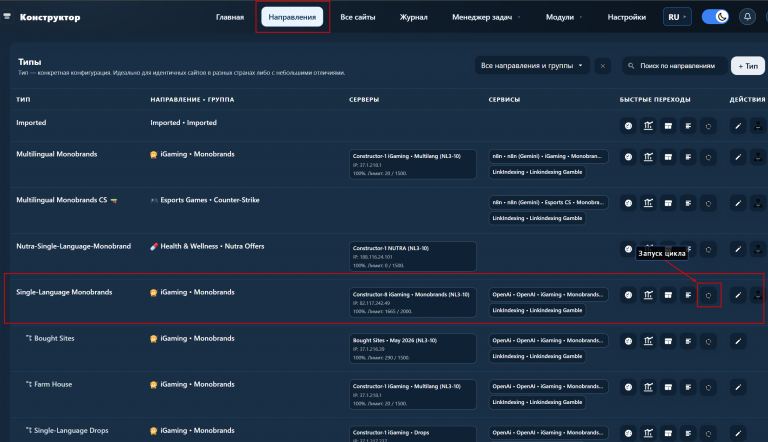Viewport: 768px width, 442px height.
Task: Click the Nutra-Single-Language-Monobrand type name
Action: click(x=73, y=246)
